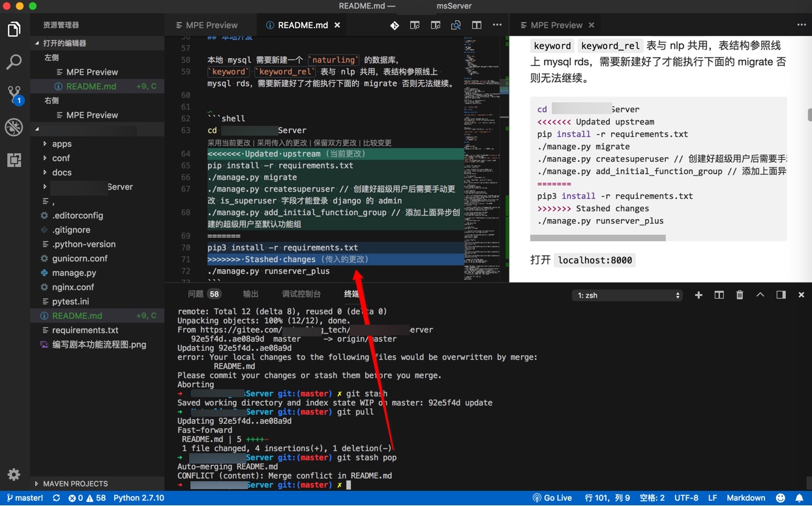Kill the terminal with the trash icon
This screenshot has width=812, height=506.
740,295
